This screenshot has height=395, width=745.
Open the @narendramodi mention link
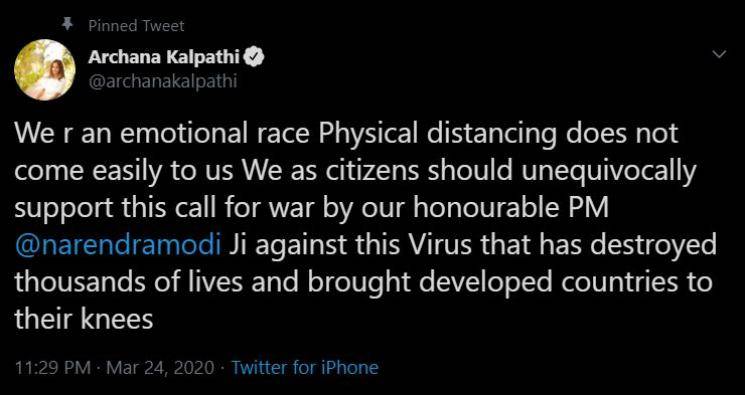coord(118,247)
